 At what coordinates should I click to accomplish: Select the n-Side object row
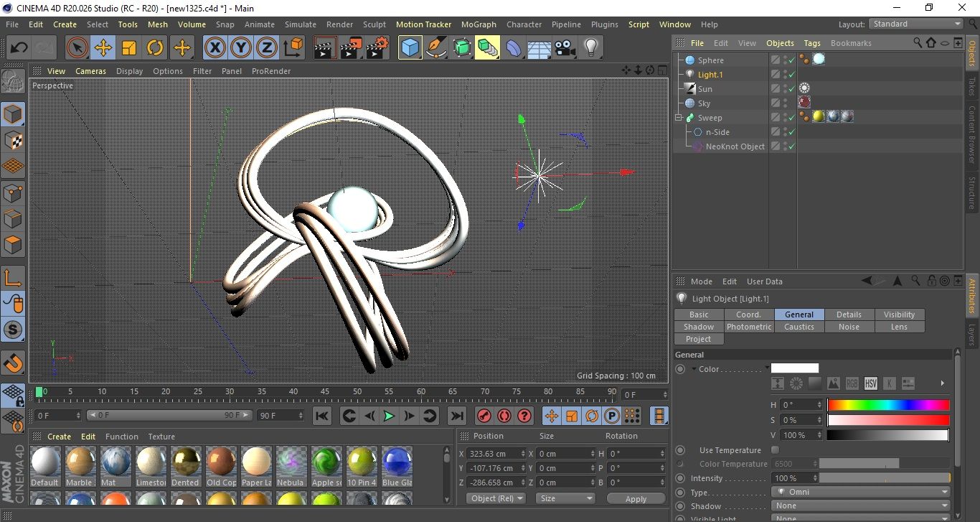718,132
